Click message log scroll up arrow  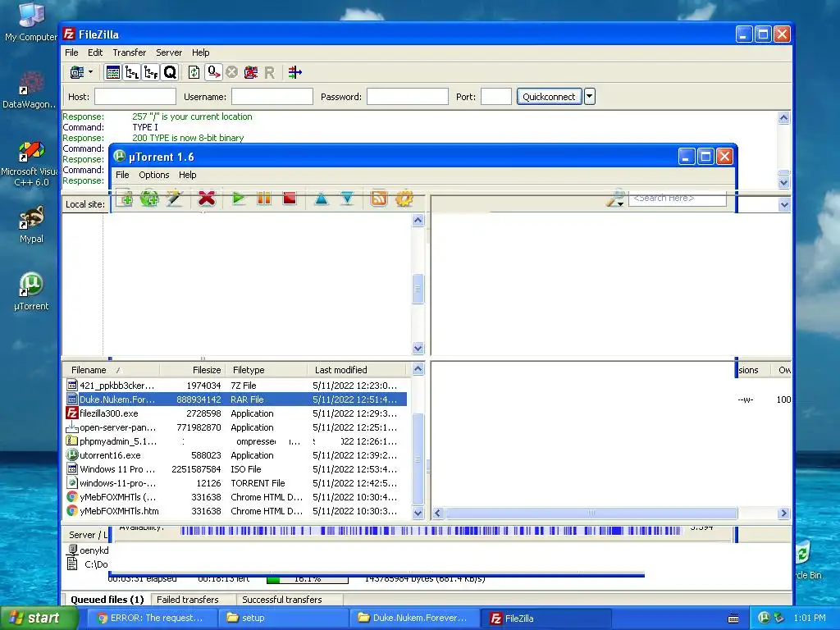tap(783, 118)
